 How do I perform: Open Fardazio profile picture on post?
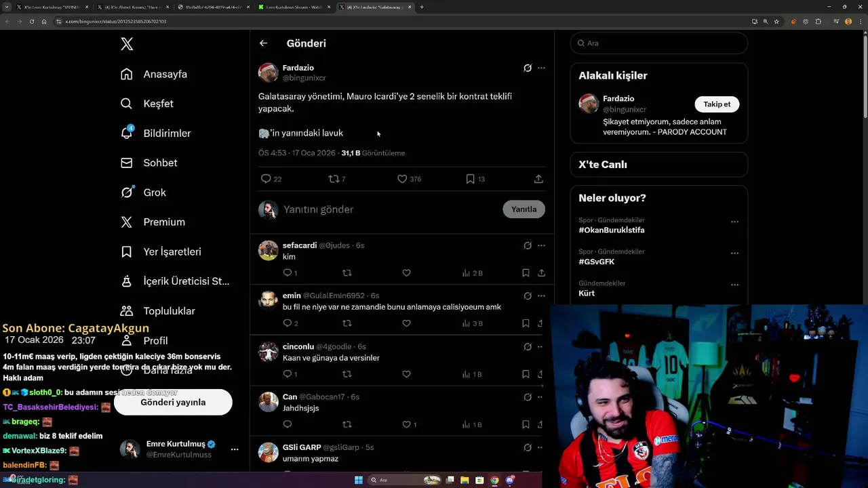pyautogui.click(x=269, y=73)
